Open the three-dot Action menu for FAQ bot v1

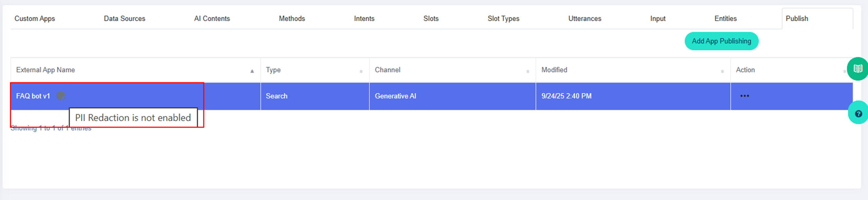point(744,96)
